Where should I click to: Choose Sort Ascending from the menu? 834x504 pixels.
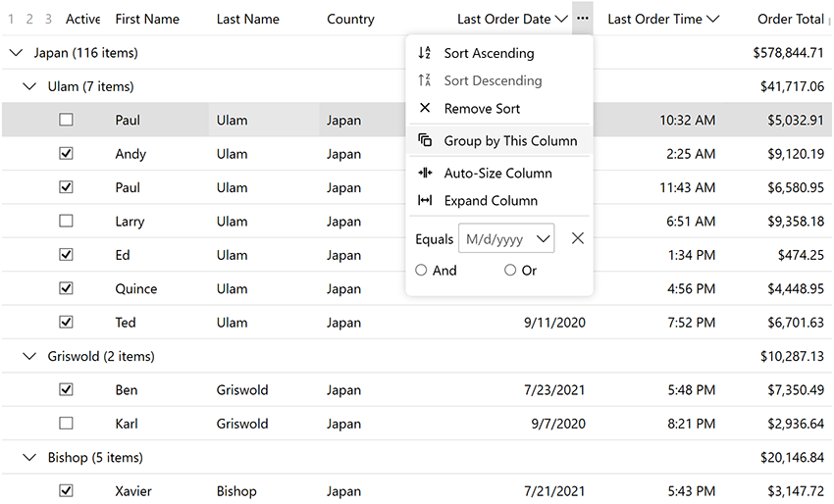(x=489, y=53)
